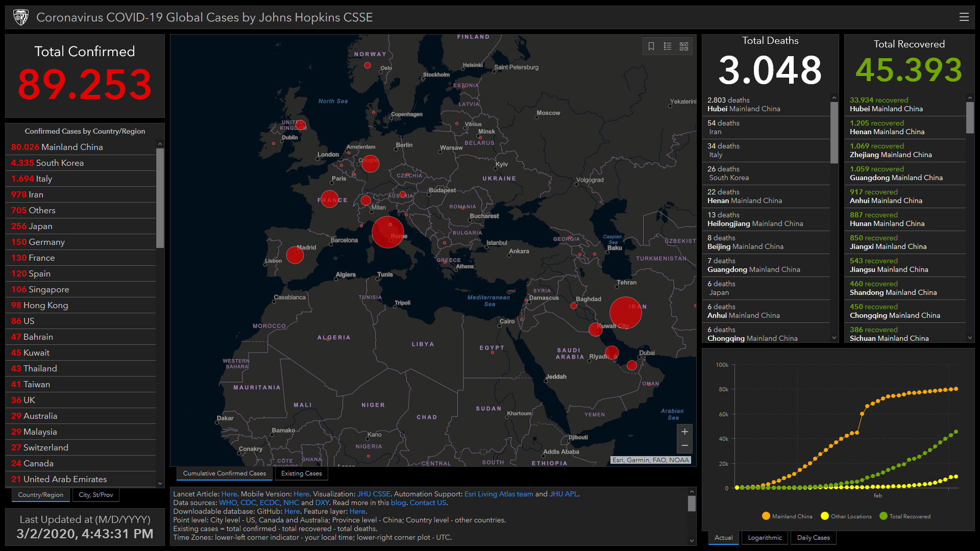Click the red circle near Madrid
Viewport: 980px width, 551px height.
(295, 255)
